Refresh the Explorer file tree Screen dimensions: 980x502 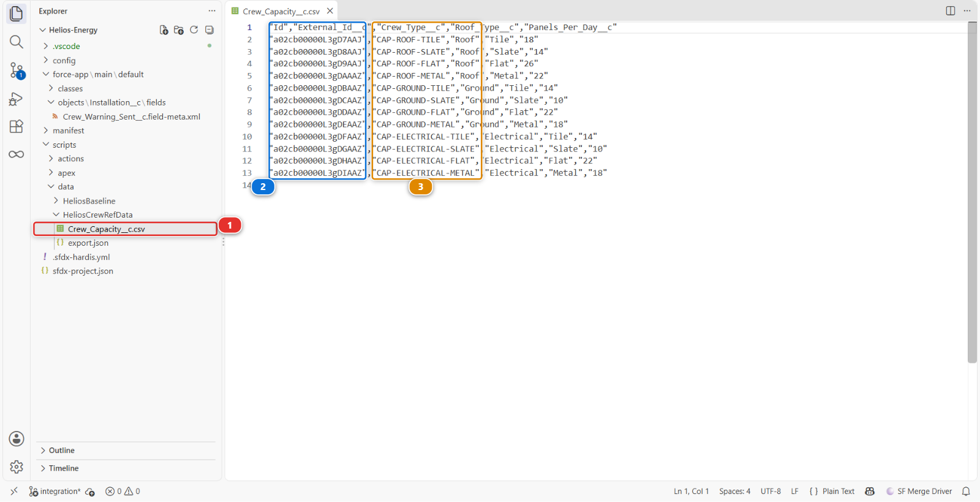click(194, 30)
